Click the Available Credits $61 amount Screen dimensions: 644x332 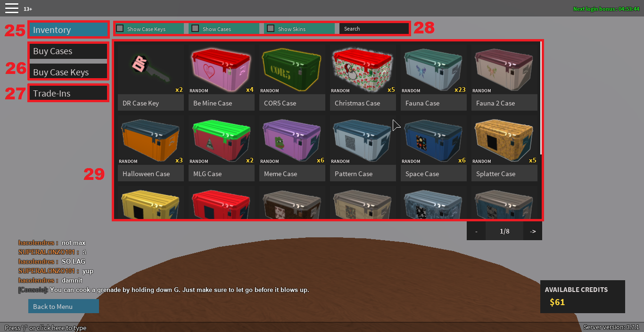click(557, 302)
